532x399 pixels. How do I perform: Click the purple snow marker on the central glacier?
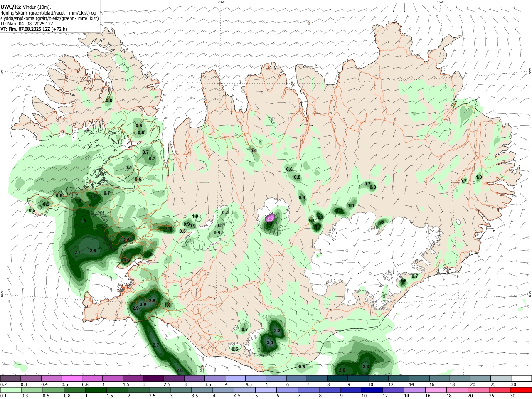coord(270,218)
